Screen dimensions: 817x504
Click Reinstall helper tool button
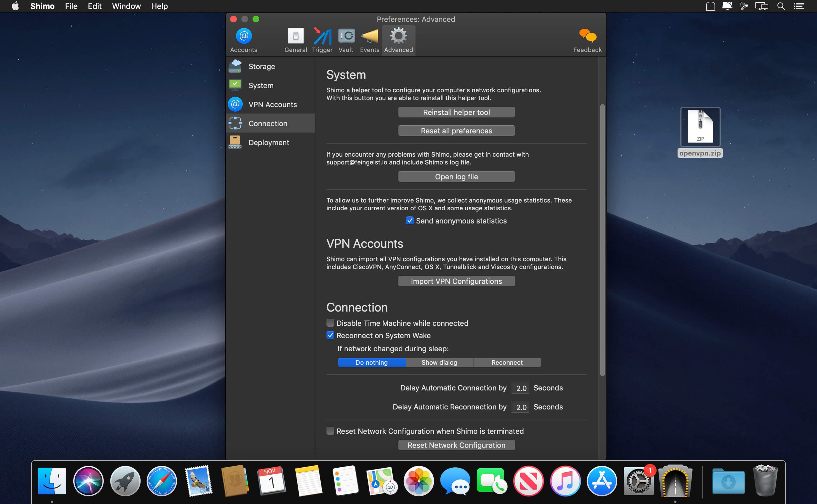456,112
